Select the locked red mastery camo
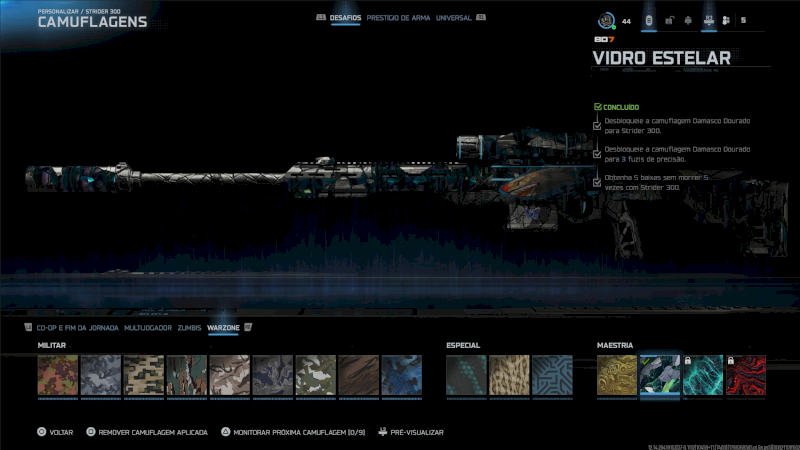The height and width of the screenshot is (450, 800). 746,375
